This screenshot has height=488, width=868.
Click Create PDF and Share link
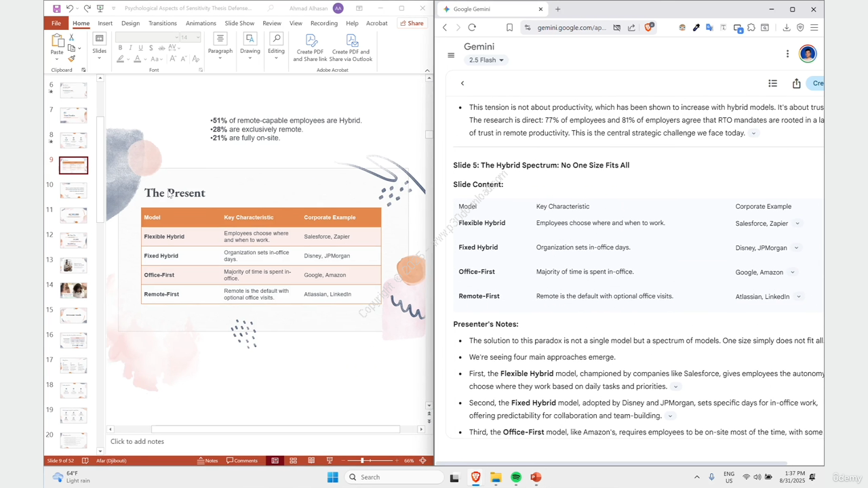coord(311,48)
